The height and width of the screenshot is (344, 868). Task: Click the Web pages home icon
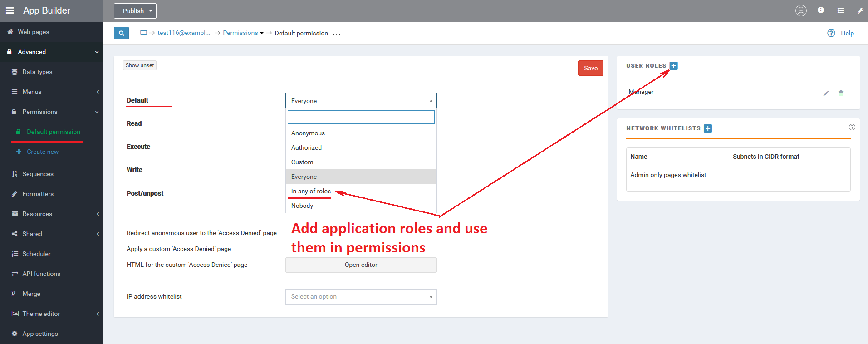[10, 32]
